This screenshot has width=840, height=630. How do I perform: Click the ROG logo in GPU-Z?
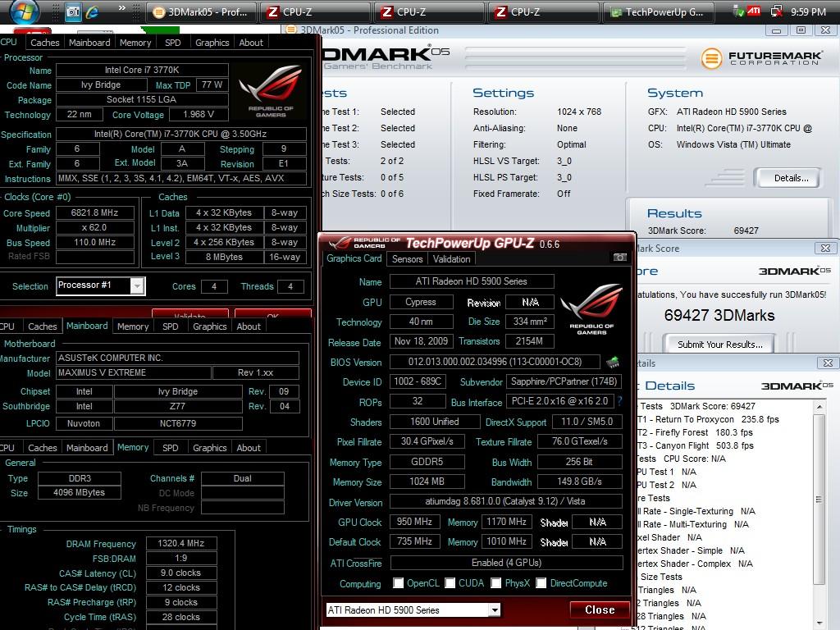591,309
